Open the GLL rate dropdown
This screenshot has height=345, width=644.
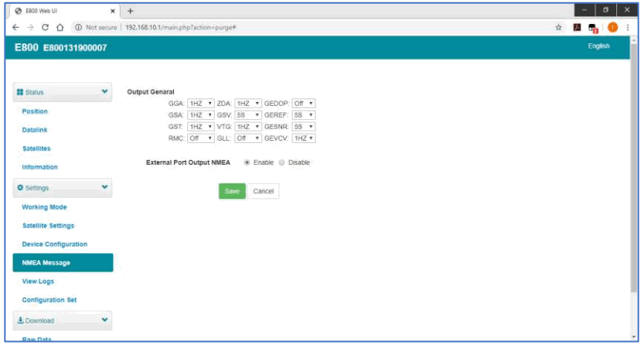(248, 138)
